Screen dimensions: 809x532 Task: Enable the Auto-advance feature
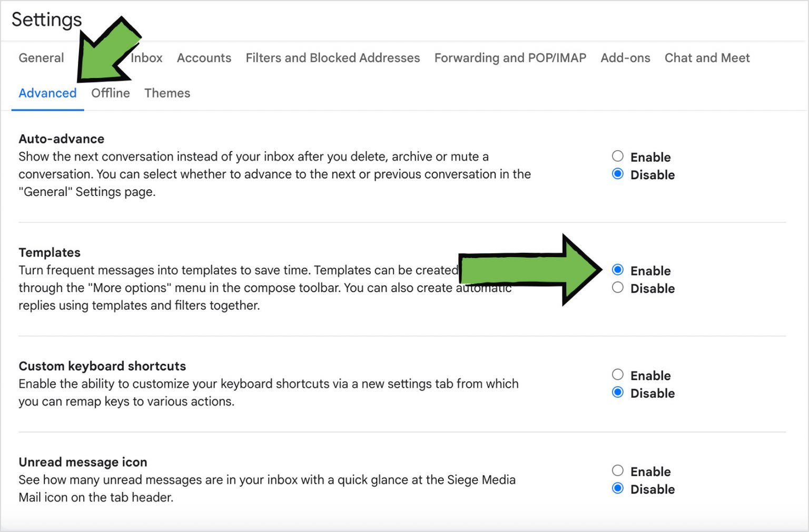click(x=618, y=156)
